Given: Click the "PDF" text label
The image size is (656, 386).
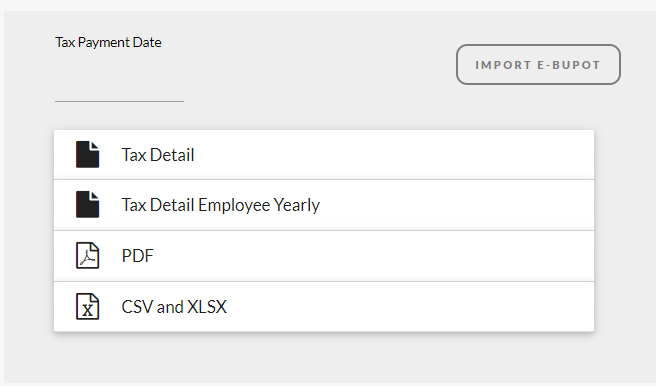Looking at the screenshot, I should pyautogui.click(x=138, y=256).
